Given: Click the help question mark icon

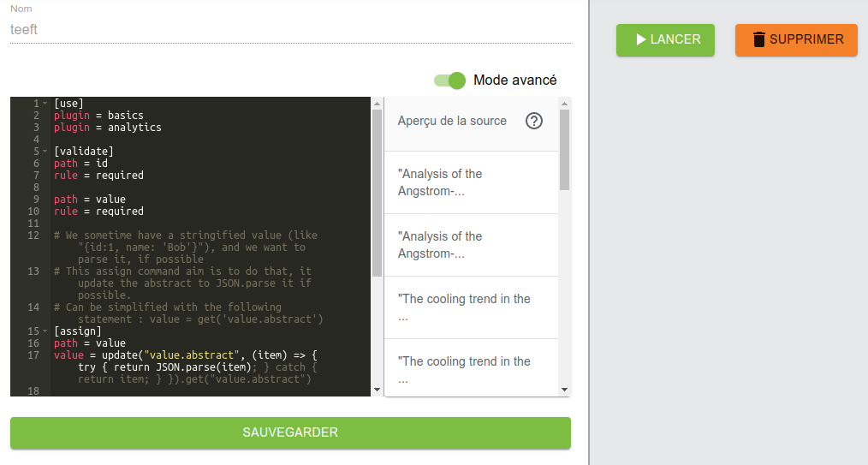Looking at the screenshot, I should (x=534, y=121).
